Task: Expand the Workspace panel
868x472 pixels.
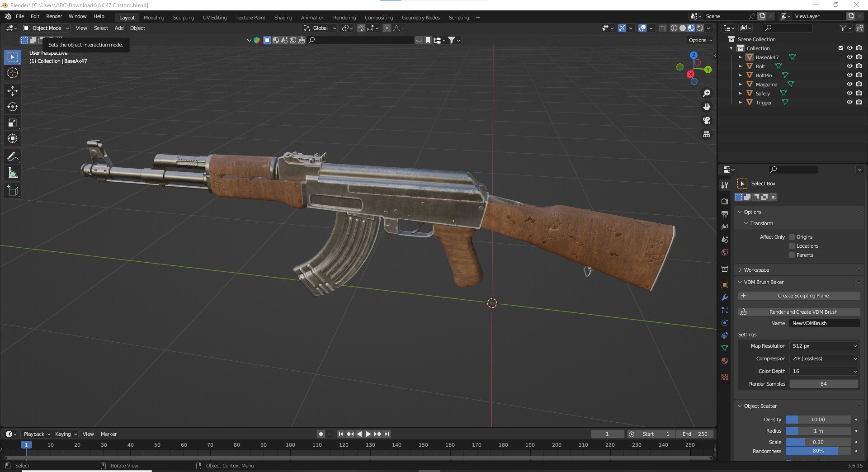Action: (x=756, y=270)
